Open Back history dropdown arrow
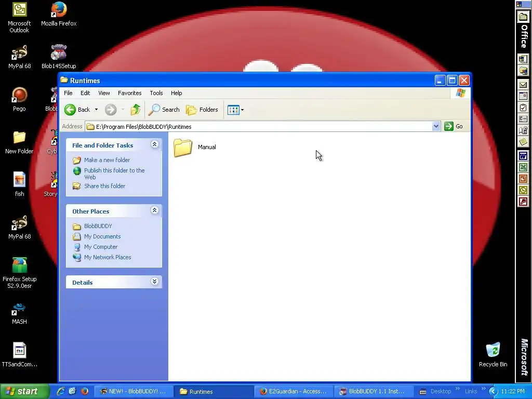The image size is (532, 399). click(x=96, y=110)
